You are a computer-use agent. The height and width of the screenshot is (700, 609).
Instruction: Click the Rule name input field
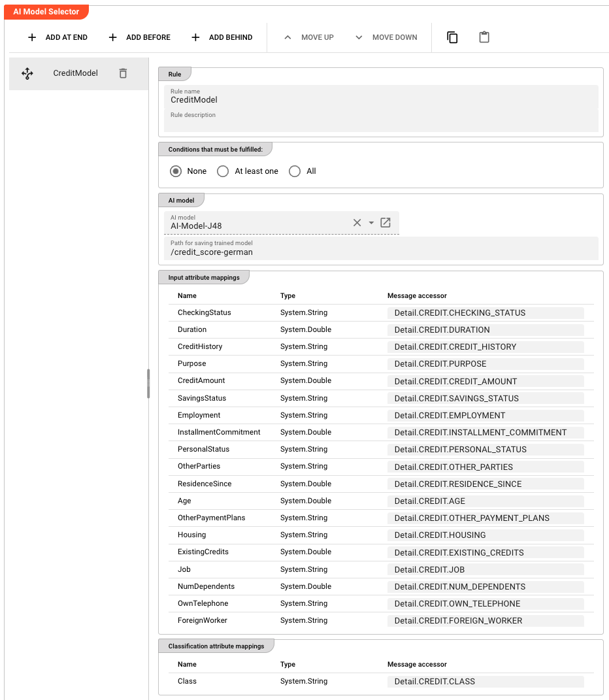261,100
